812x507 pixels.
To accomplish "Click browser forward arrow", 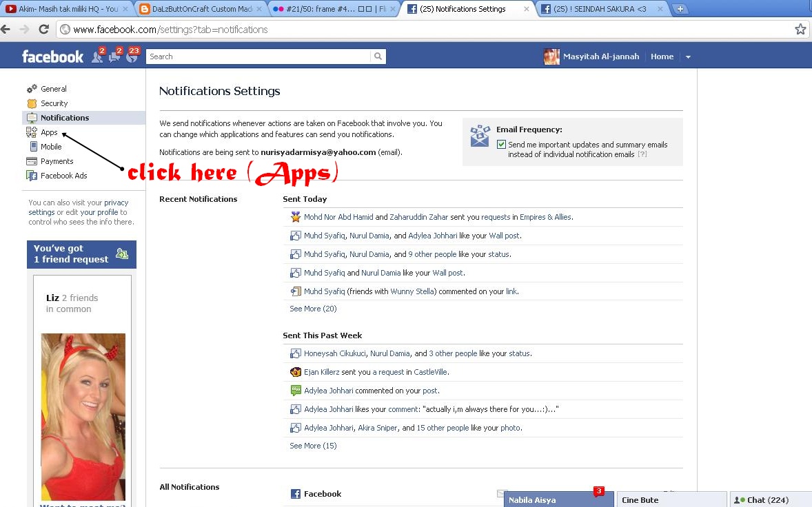I will point(24,30).
